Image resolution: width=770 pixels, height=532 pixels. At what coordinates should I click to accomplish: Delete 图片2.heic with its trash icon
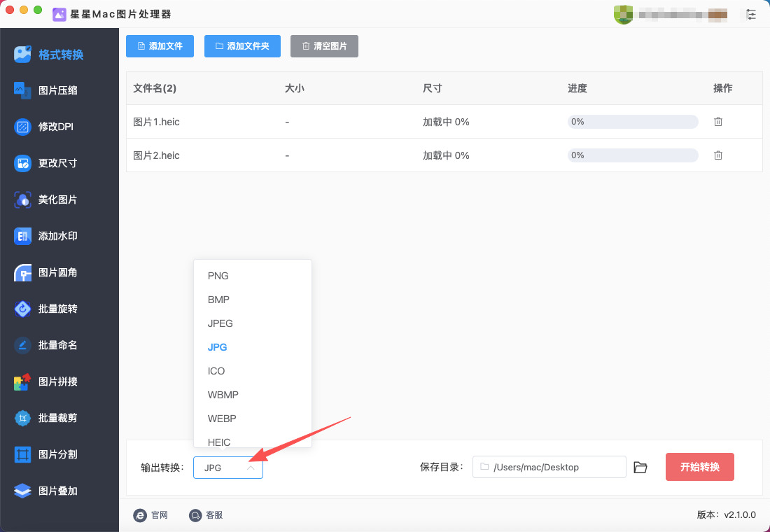(x=718, y=155)
